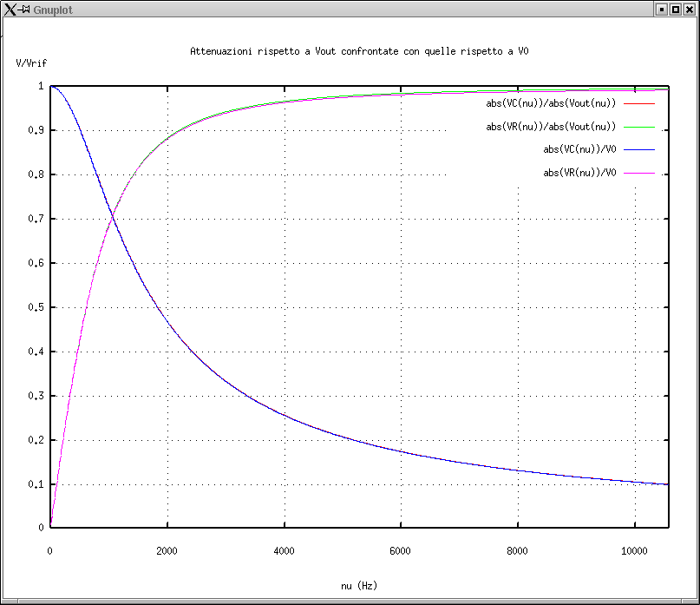The height and width of the screenshot is (605, 700).
Task: Click legend entry abs(VC(nu))/abs(Vout(nu))
Action: click(x=551, y=103)
